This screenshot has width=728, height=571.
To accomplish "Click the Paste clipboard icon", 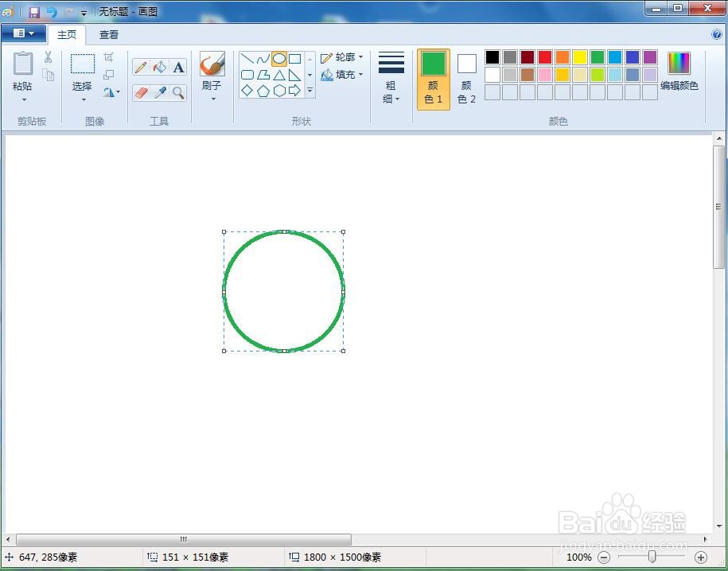I will pos(23,64).
